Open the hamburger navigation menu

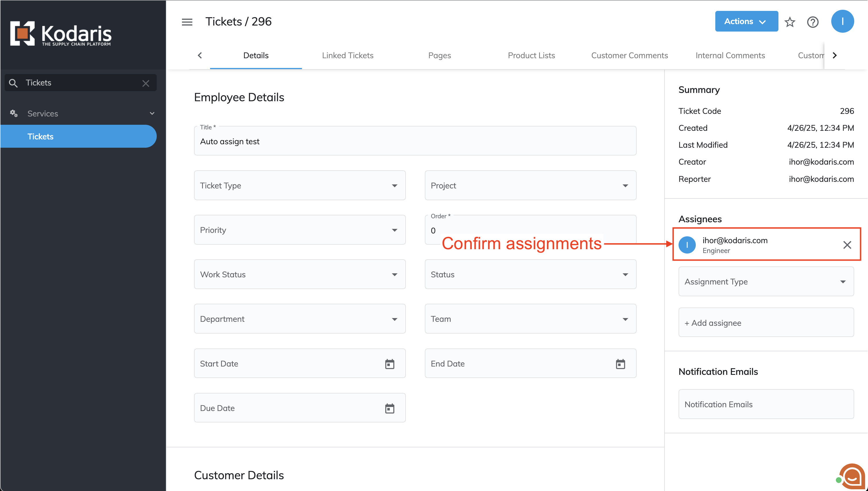point(187,22)
